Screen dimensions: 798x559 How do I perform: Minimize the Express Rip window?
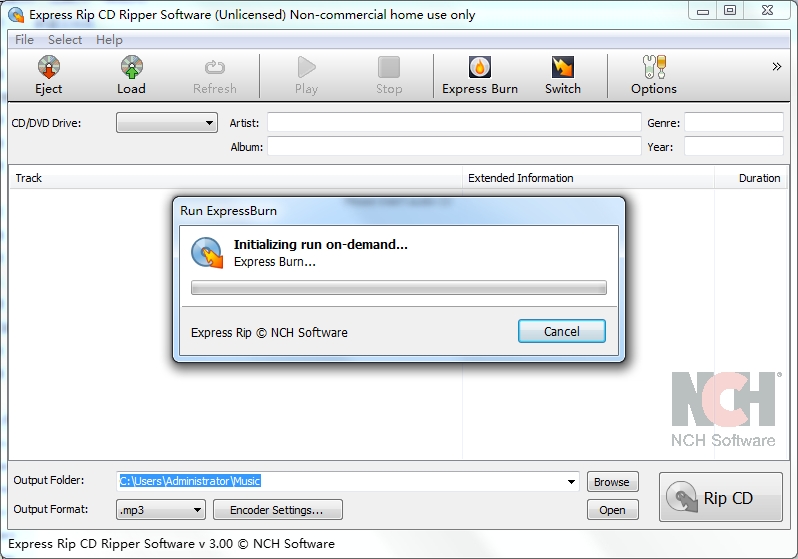click(x=703, y=11)
